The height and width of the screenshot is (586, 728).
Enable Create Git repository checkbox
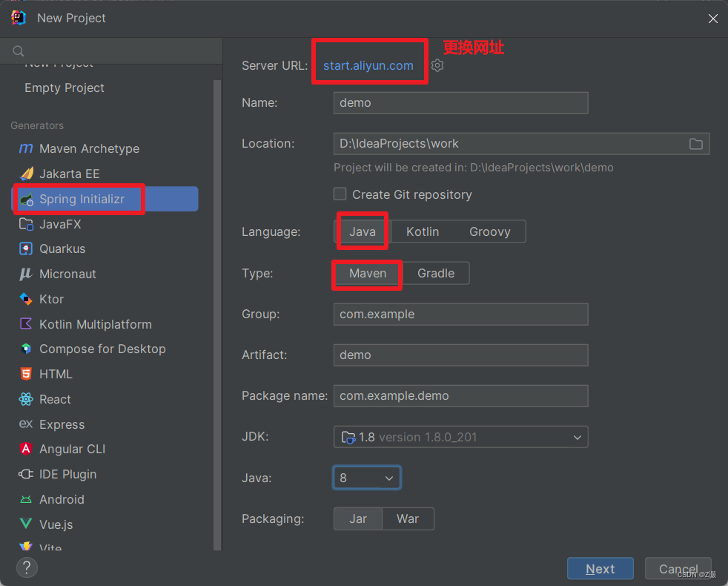pyautogui.click(x=340, y=194)
